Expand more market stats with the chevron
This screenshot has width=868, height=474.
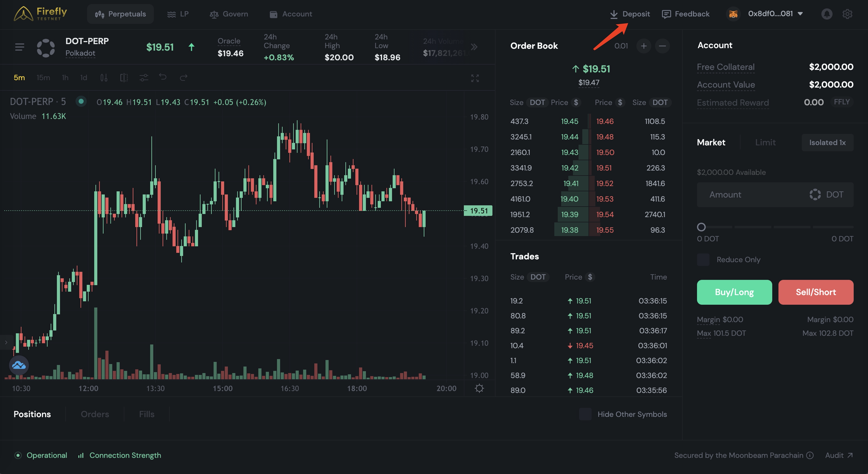pyautogui.click(x=474, y=47)
